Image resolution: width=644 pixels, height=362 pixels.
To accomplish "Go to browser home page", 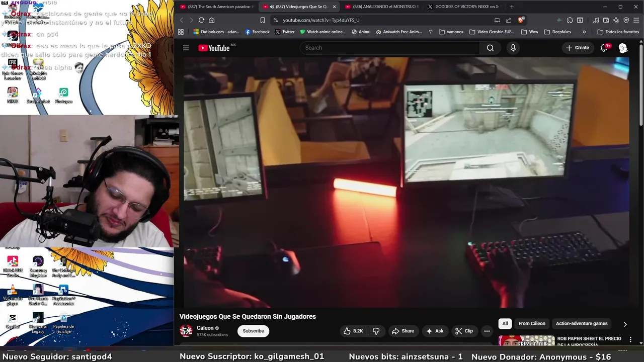I will point(212,20).
